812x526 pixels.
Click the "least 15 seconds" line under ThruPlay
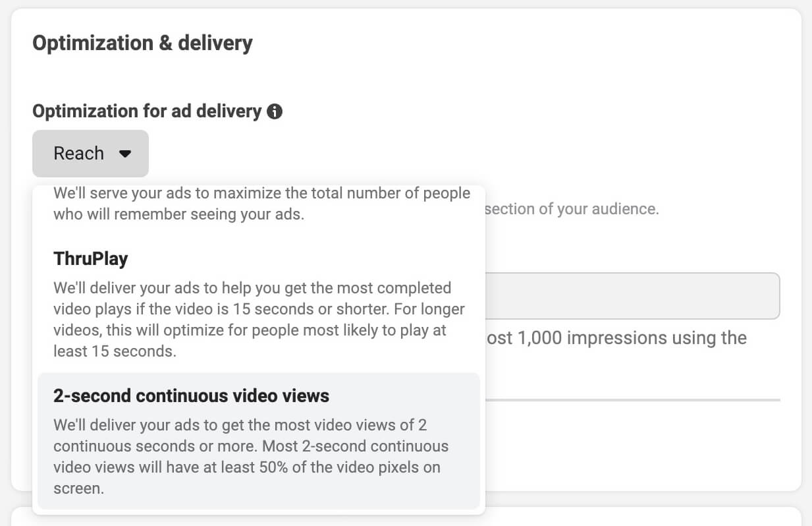coord(115,351)
